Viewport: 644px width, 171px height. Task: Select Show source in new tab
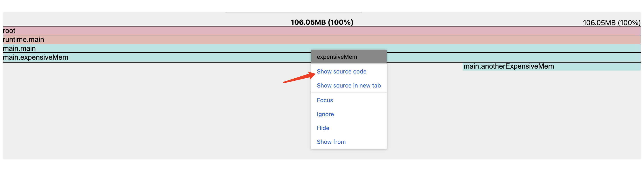pyautogui.click(x=349, y=86)
